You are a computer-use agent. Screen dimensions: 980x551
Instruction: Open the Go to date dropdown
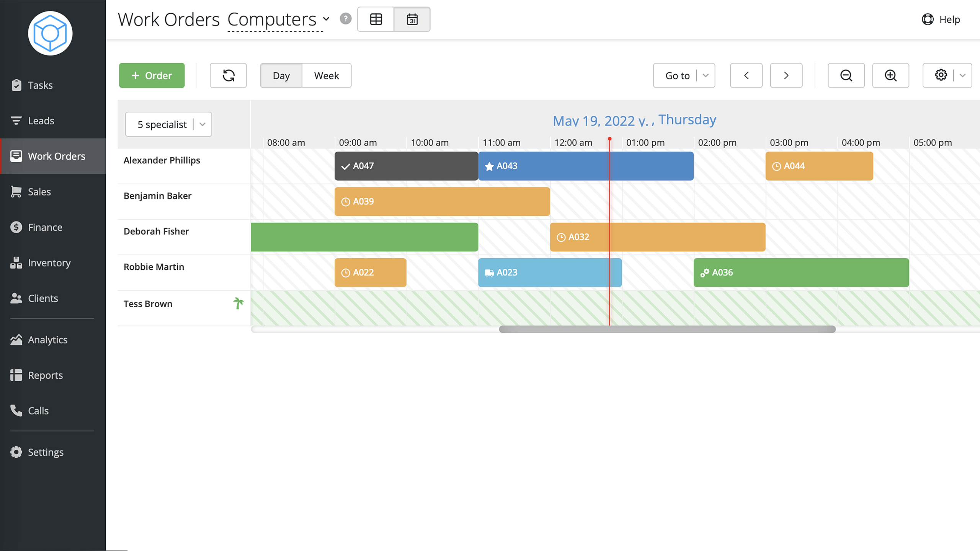click(684, 75)
